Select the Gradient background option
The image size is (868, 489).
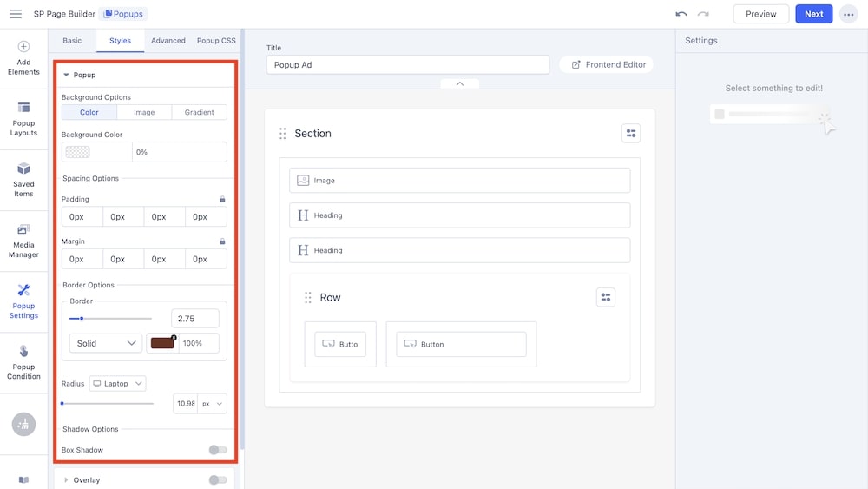(x=199, y=112)
